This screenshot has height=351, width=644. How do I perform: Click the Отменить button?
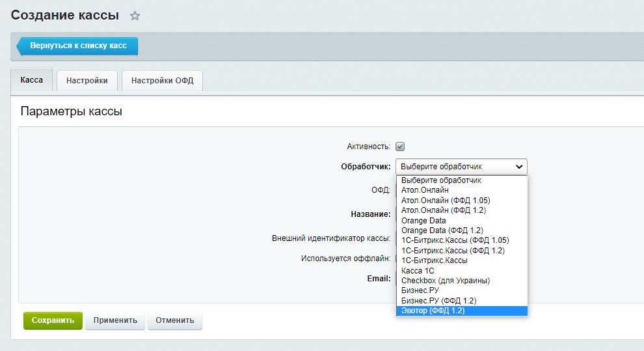175,320
